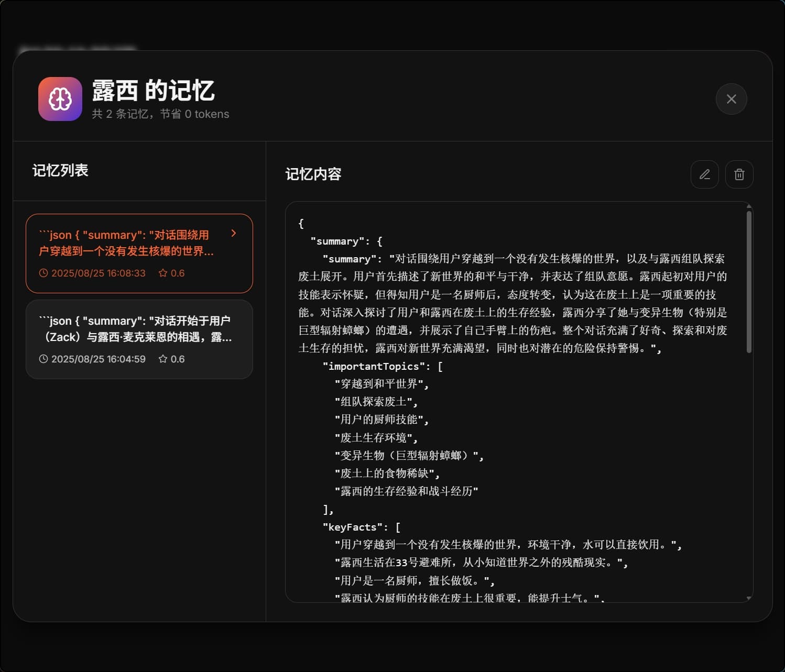Select the highlighted first memory card
The height and width of the screenshot is (672, 785).
click(x=139, y=253)
